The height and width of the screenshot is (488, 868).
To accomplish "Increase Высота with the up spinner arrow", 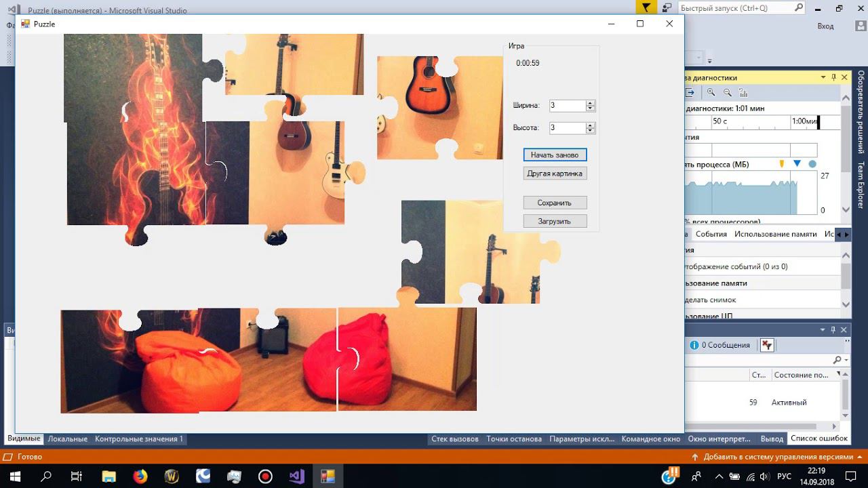I will click(x=591, y=125).
